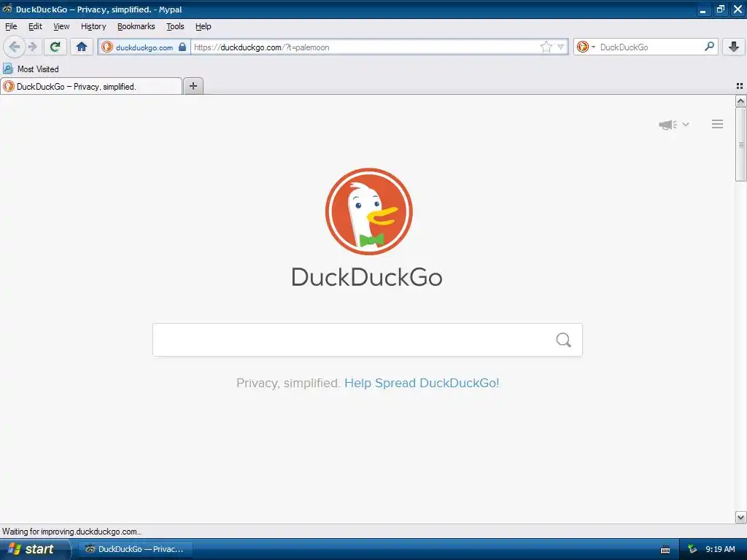Click the search magnifier in main search box
This screenshot has height=560, width=747.
564,340
